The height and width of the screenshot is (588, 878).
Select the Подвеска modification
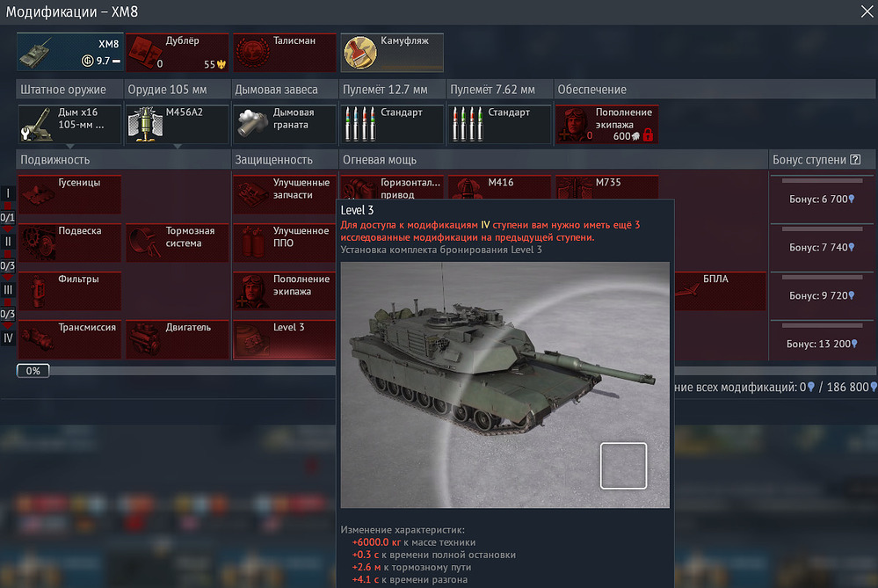(69, 243)
